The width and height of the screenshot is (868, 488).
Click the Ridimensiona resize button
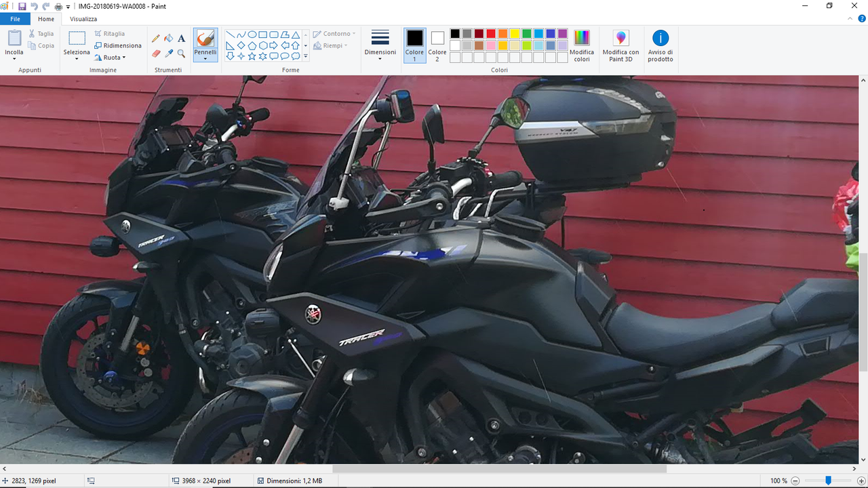118,45
